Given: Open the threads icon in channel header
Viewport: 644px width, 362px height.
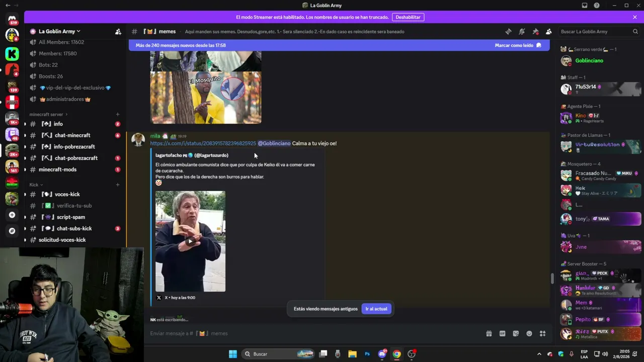Looking at the screenshot, I should click(x=508, y=32).
